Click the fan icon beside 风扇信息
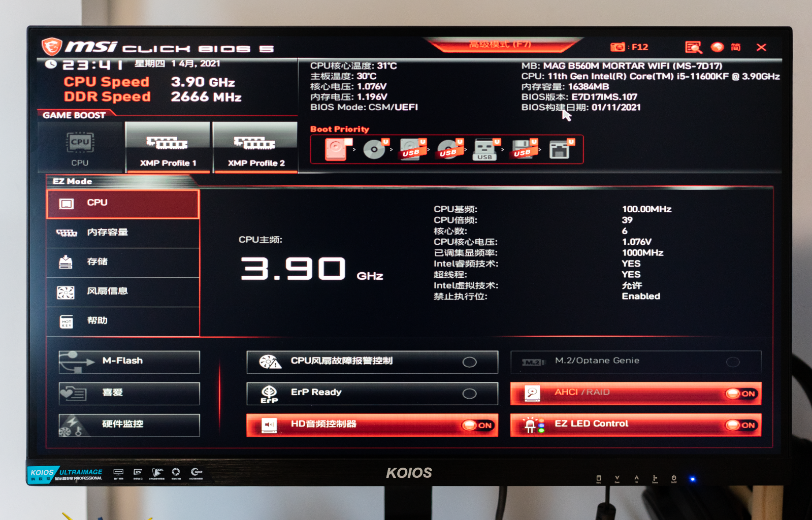Image resolution: width=812 pixels, height=520 pixels. coord(66,292)
